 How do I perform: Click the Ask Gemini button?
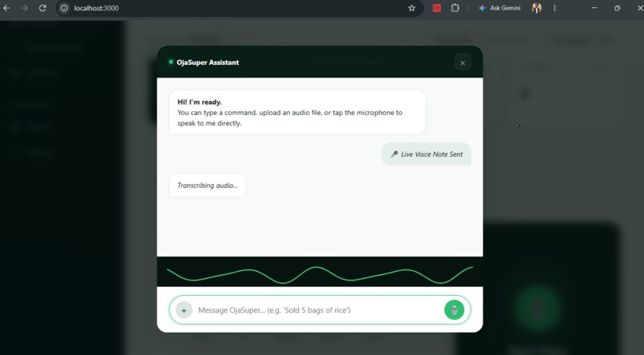click(x=499, y=8)
